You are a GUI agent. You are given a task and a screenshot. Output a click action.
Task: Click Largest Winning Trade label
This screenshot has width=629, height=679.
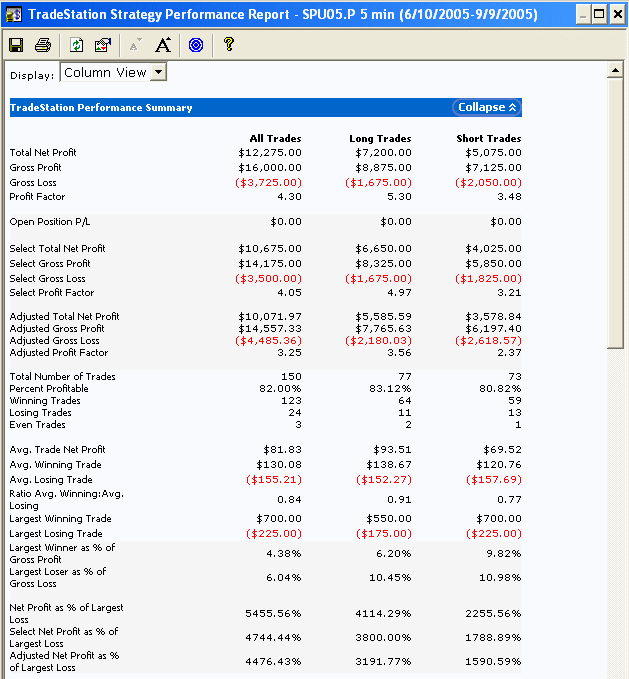coord(61,519)
